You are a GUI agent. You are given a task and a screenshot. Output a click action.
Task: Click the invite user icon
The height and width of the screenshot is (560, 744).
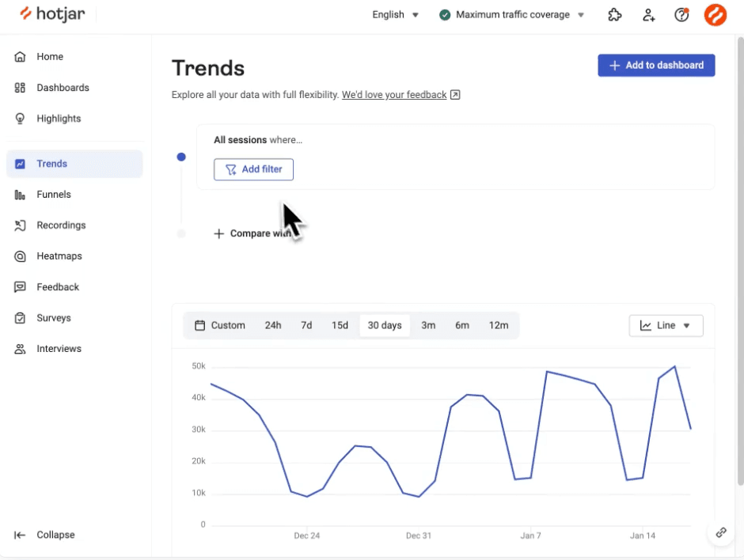648,15
